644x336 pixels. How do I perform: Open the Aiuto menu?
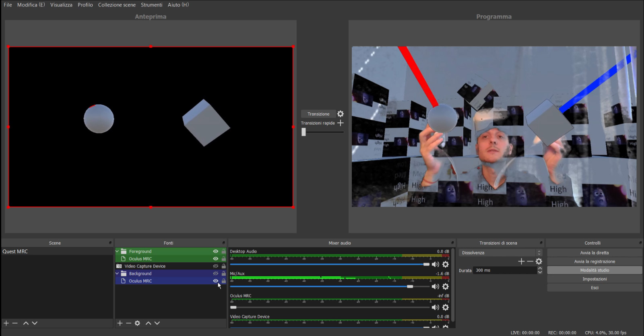point(178,5)
